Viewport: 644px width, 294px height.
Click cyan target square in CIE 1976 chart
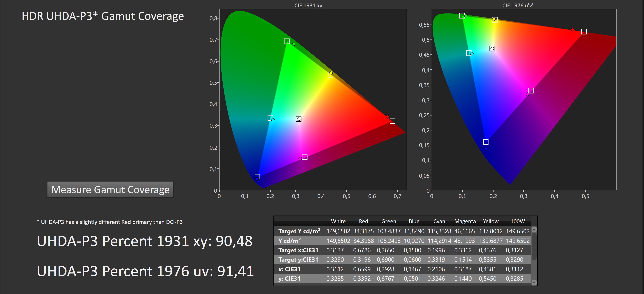pyautogui.click(x=469, y=53)
